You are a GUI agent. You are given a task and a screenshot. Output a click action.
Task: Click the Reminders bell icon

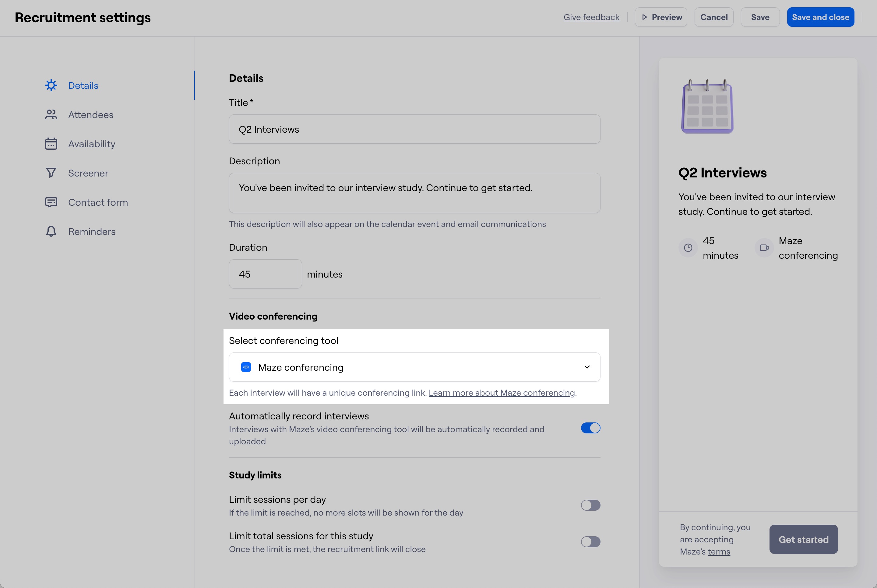click(x=51, y=231)
